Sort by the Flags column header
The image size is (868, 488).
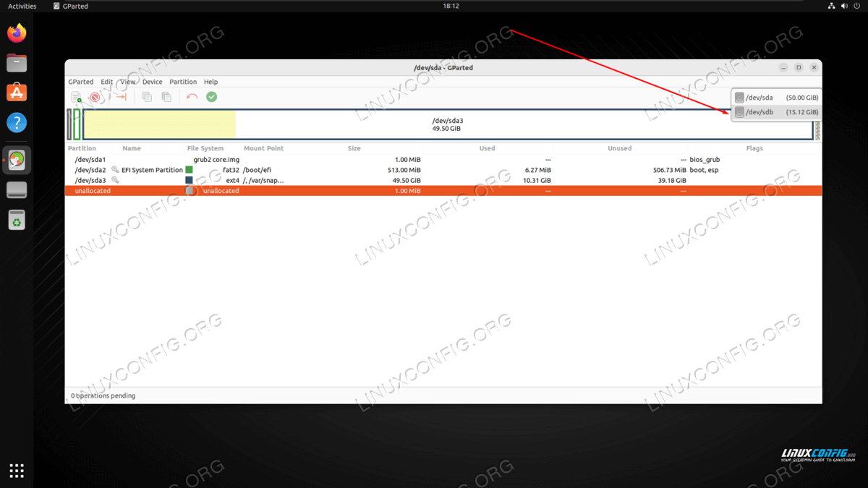(754, 148)
